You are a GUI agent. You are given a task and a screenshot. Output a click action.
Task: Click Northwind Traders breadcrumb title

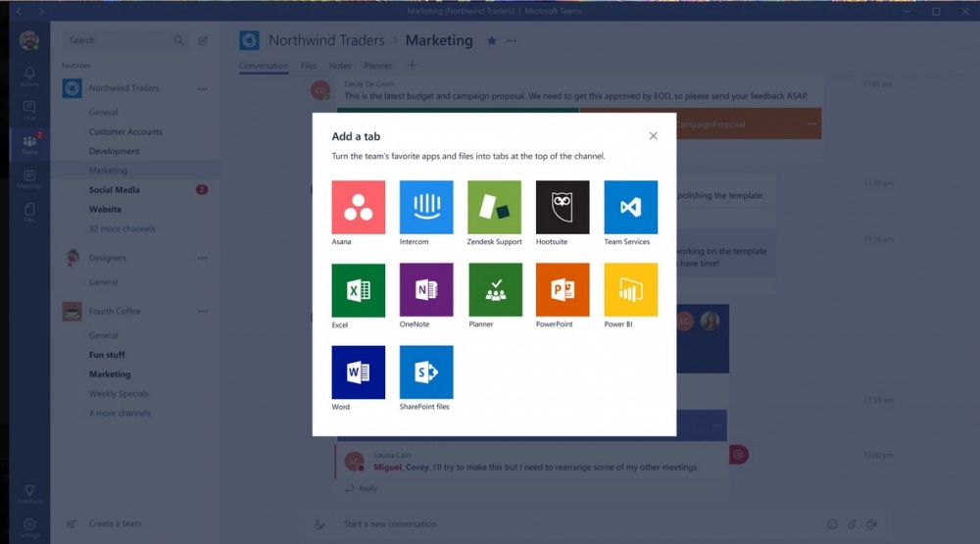coord(326,40)
